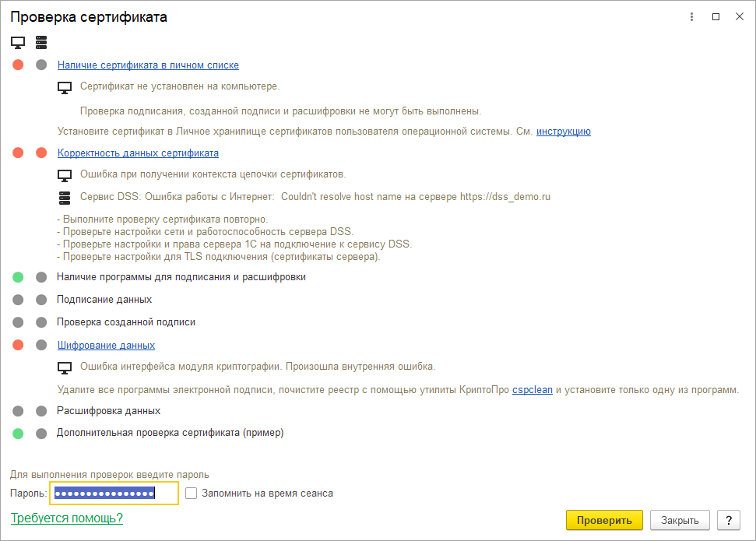Viewport: 756px width, 541px height.
Task: Open the three-dot more options menu
Action: coord(691,17)
